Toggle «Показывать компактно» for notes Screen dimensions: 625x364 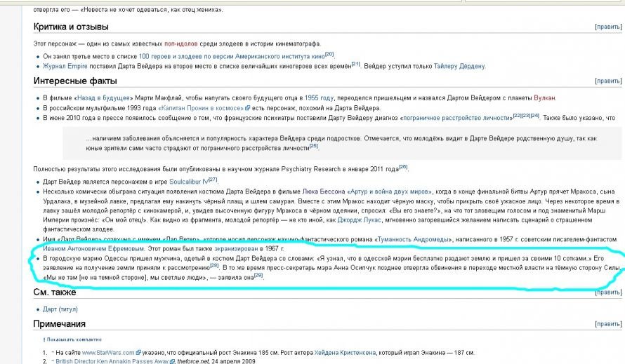pyautogui.click(x=74, y=339)
